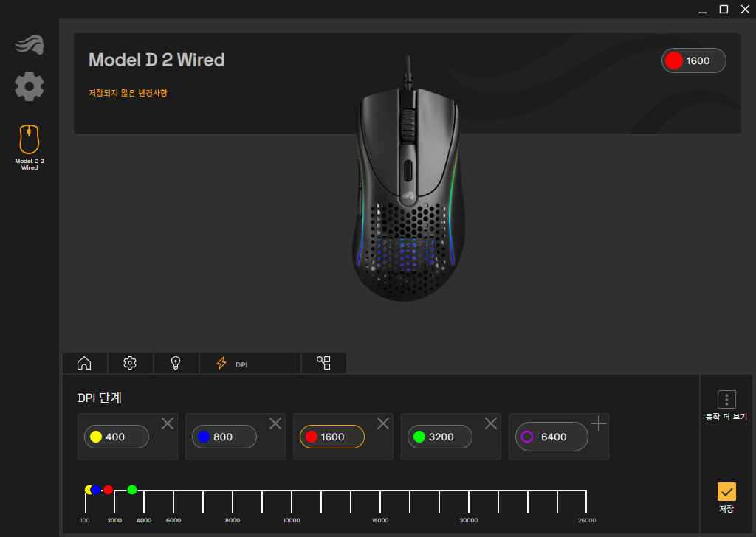Click the 10000 label on DPI scale

(292, 520)
